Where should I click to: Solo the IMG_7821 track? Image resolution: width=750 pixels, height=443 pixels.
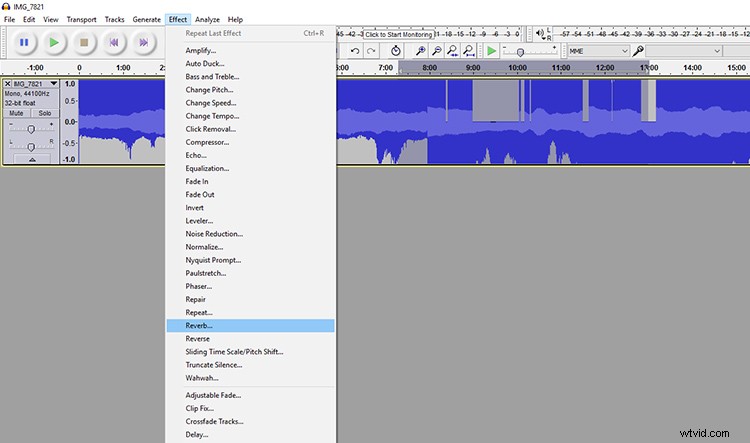click(45, 113)
